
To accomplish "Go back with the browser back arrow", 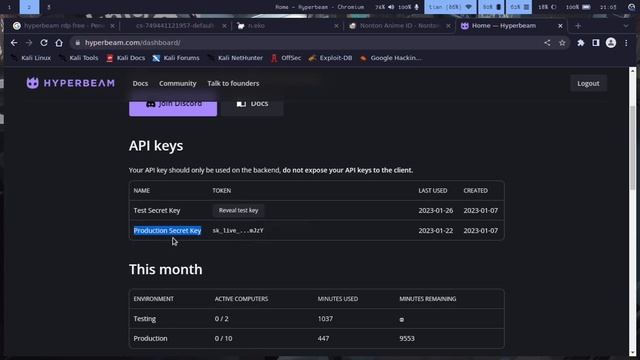I will (14, 42).
